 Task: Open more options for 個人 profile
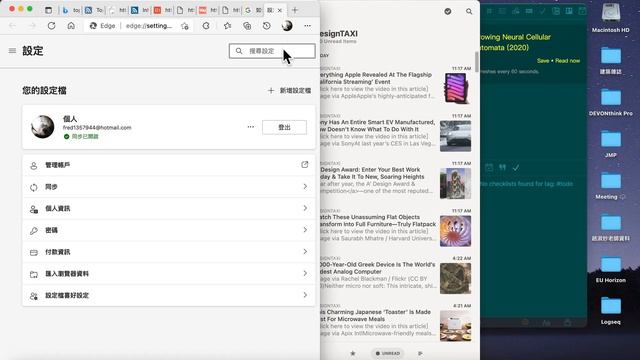coord(251,127)
